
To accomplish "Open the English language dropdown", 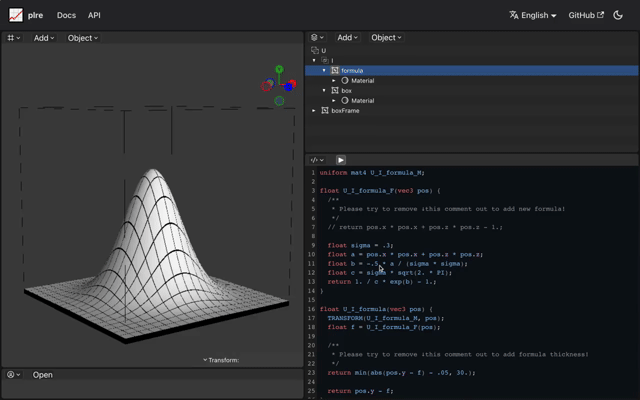I will point(532,15).
